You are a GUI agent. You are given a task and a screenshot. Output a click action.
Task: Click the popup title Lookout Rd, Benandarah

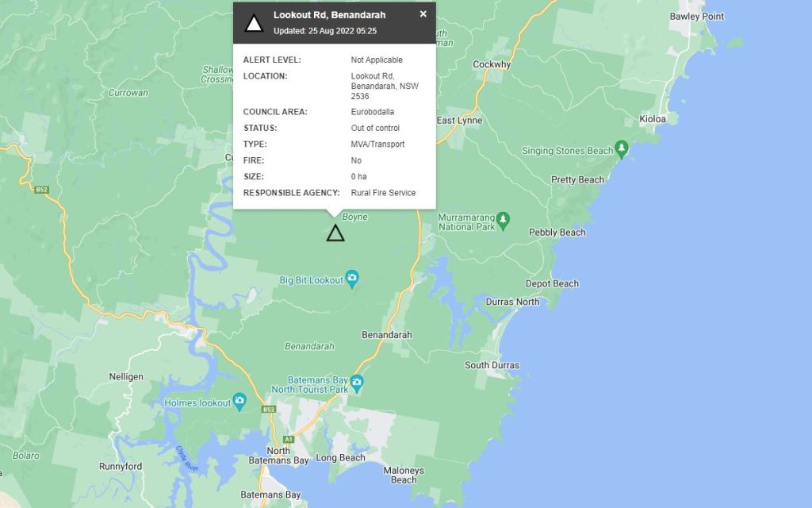coord(329,15)
